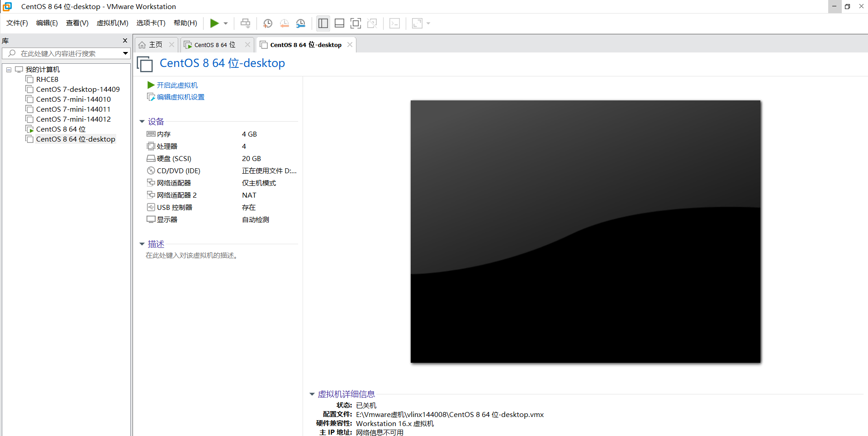
Task: Type a description in 在此处键入对该虚拟机的描述
Action: tap(192, 255)
